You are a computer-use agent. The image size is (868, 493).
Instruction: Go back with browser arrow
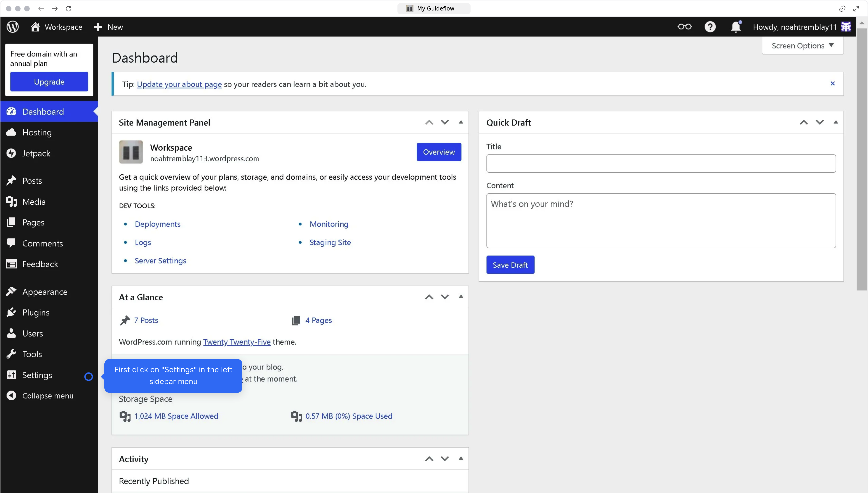(x=41, y=8)
